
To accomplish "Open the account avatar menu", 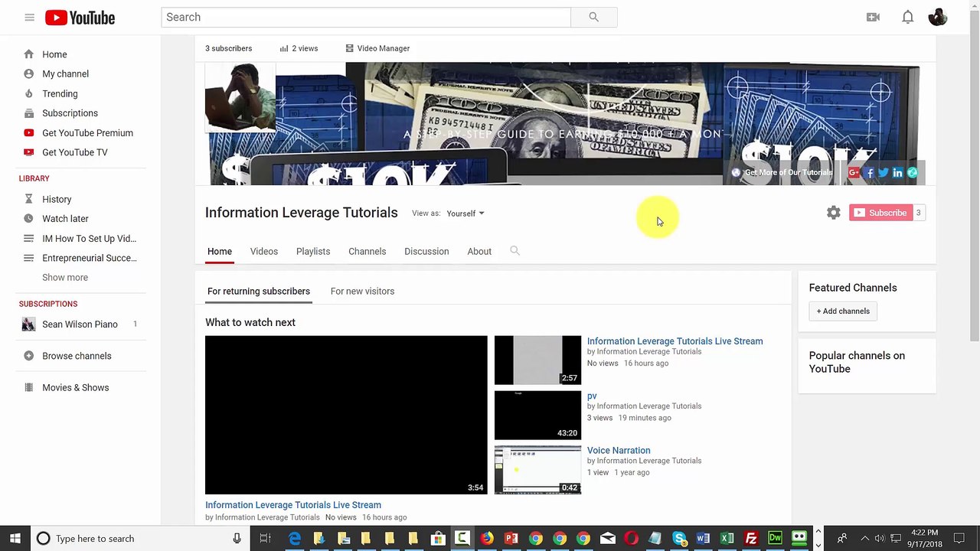I will [x=938, y=17].
